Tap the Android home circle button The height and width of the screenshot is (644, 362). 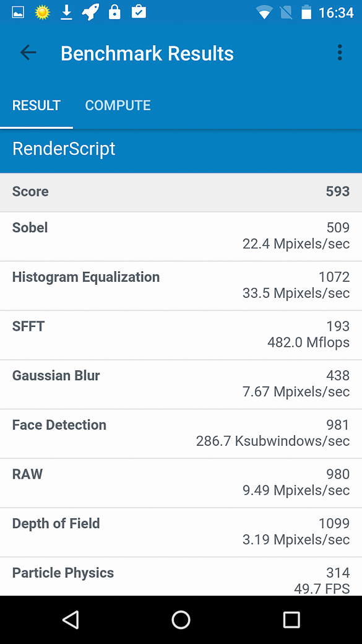[181, 619]
